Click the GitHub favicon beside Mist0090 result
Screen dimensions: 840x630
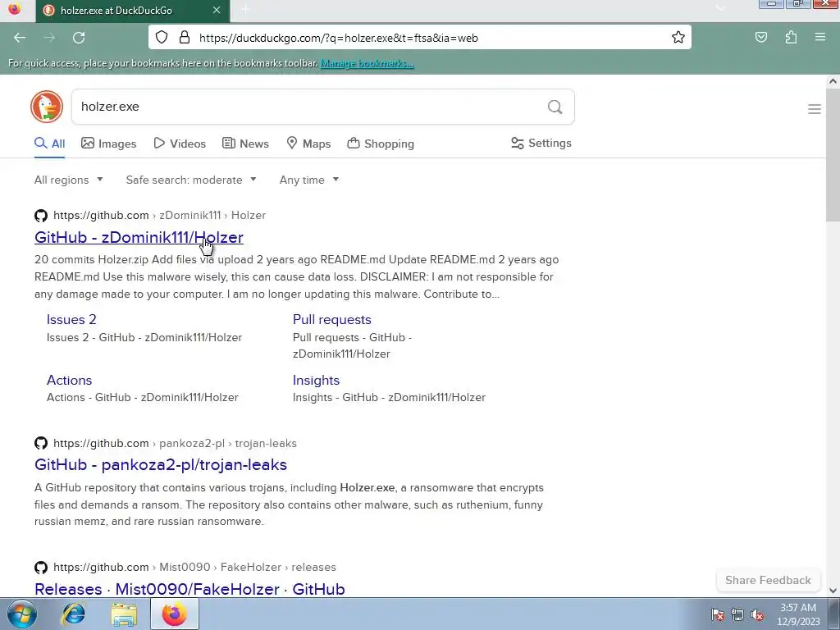tap(41, 568)
